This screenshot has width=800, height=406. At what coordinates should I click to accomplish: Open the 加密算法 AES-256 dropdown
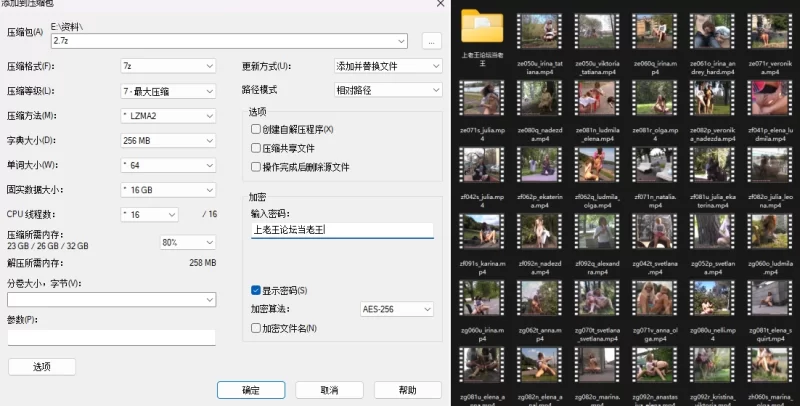click(397, 309)
